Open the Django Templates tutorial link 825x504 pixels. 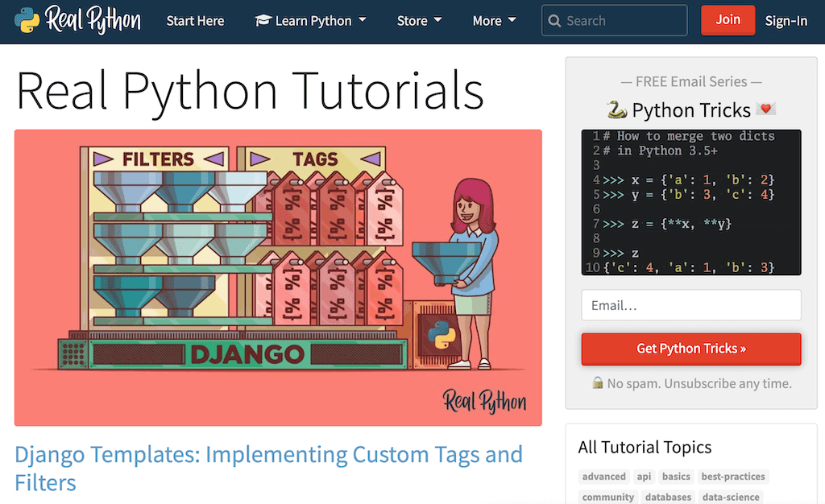268,454
